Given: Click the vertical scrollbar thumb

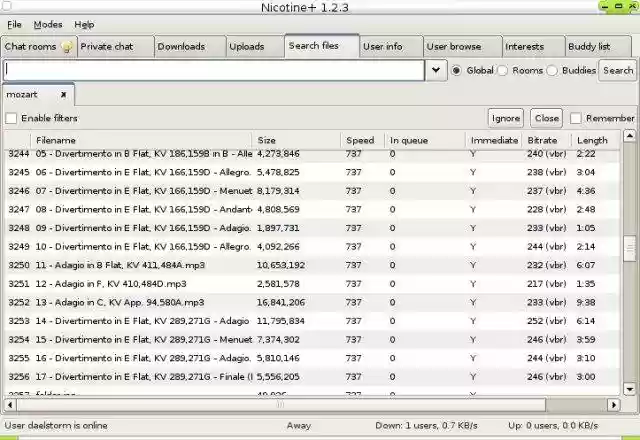Looking at the screenshot, I should coord(630,248).
